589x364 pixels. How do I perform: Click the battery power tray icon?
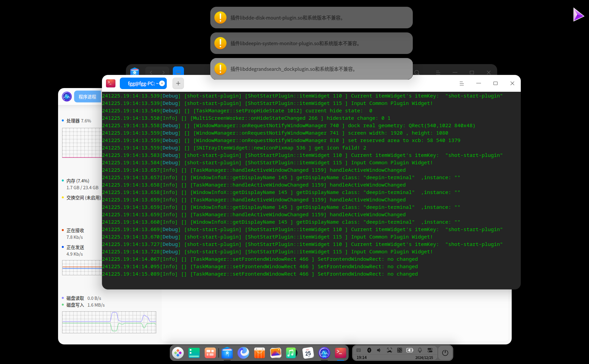(x=410, y=350)
